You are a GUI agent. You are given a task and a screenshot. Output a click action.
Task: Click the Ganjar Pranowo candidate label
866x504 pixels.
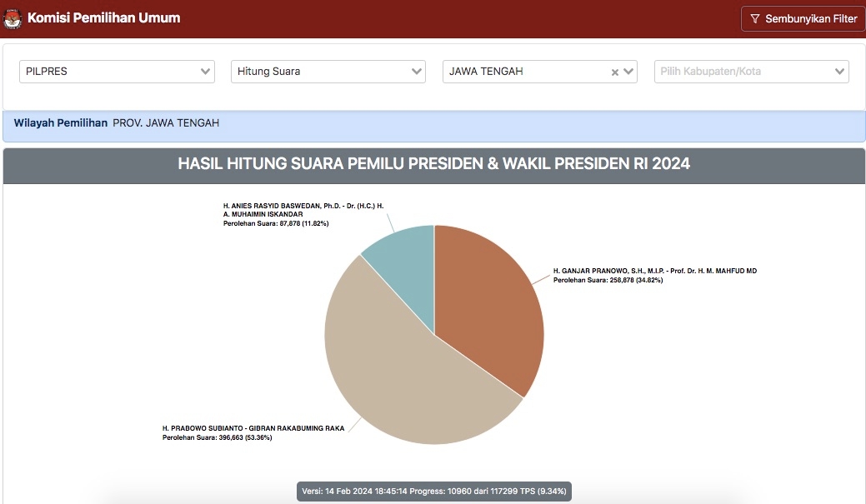pyautogui.click(x=655, y=271)
